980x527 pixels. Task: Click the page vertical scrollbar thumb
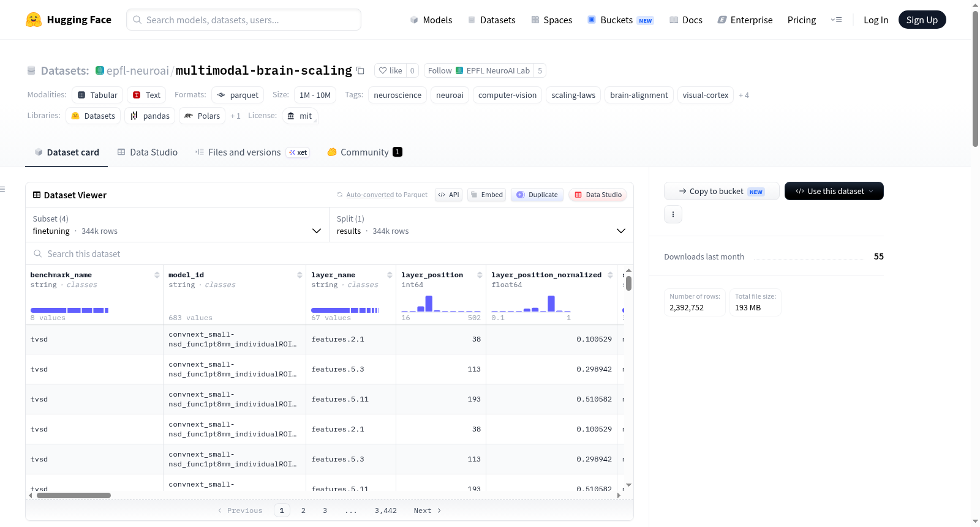(x=975, y=78)
